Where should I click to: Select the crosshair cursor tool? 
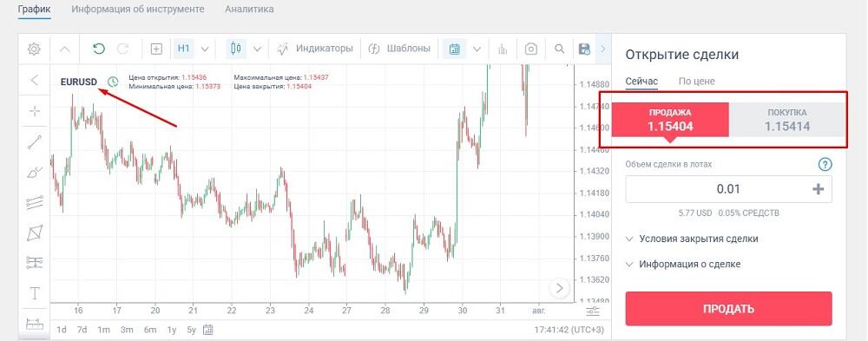pyautogui.click(x=35, y=111)
